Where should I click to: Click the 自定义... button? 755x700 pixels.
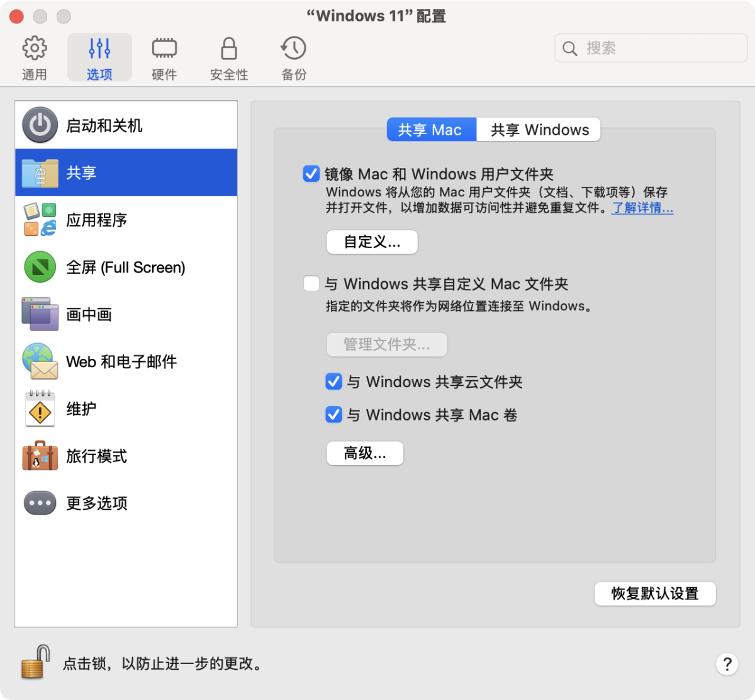coord(372,242)
